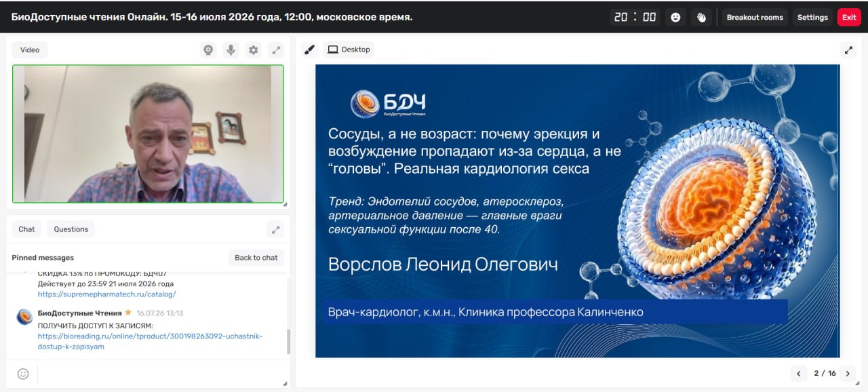The width and height of the screenshot is (868, 392).
Task: Click the orange pin star icon
Action: click(128, 313)
